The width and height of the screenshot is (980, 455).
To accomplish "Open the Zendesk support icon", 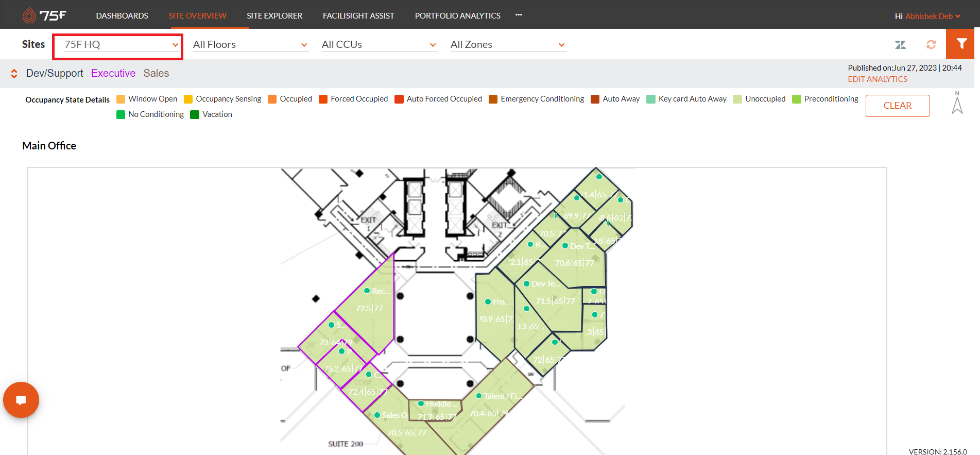I will [x=900, y=45].
